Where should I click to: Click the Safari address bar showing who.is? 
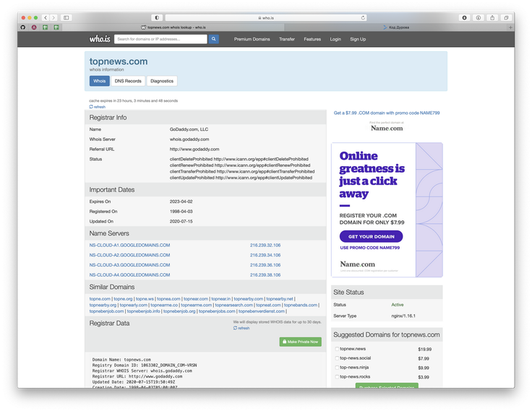[x=266, y=17]
